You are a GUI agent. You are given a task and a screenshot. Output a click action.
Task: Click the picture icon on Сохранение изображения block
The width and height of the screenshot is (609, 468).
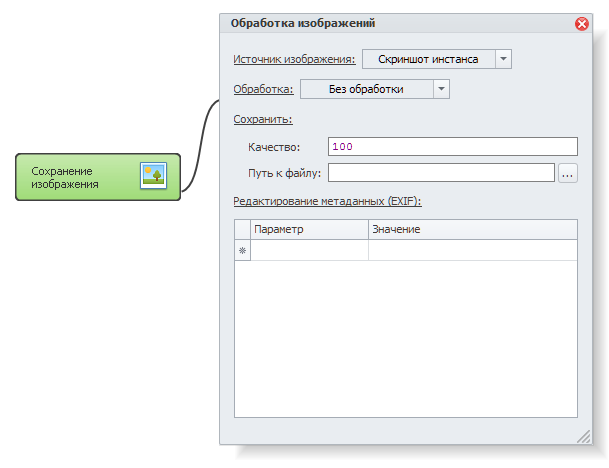click(153, 176)
